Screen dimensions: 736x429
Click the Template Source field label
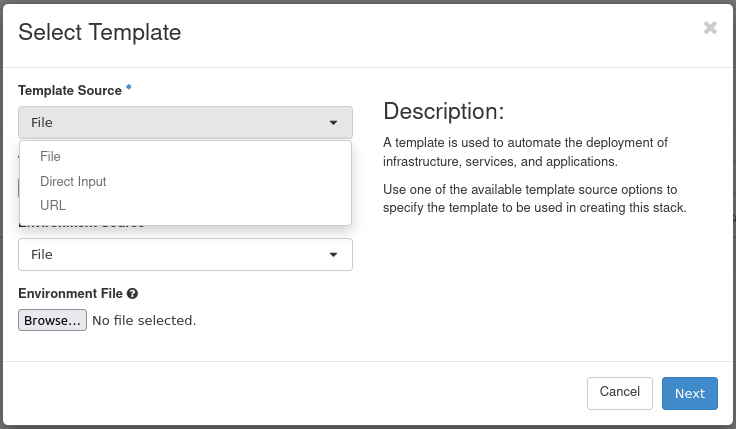(x=70, y=90)
